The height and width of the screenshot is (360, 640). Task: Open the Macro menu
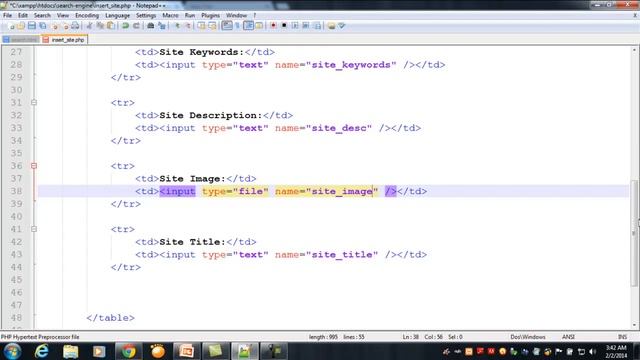[x=170, y=16]
